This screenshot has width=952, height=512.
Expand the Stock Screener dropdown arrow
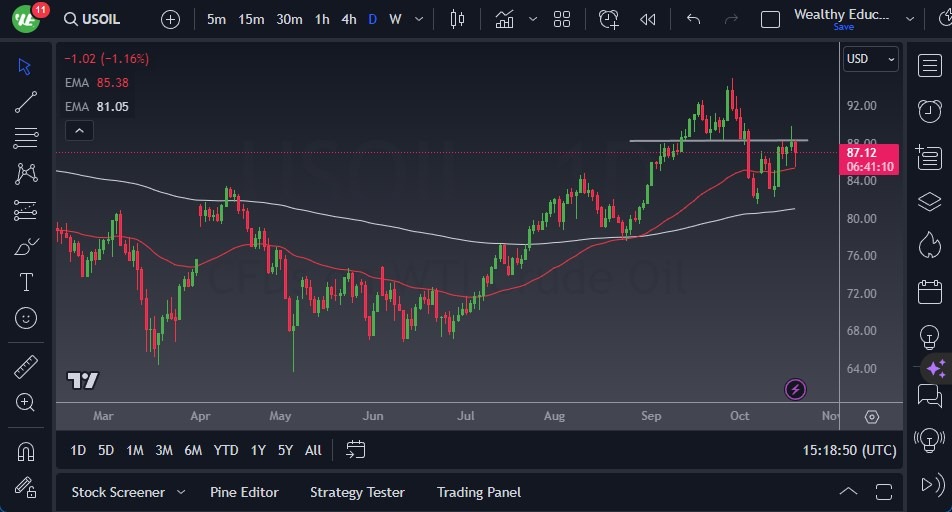(181, 492)
